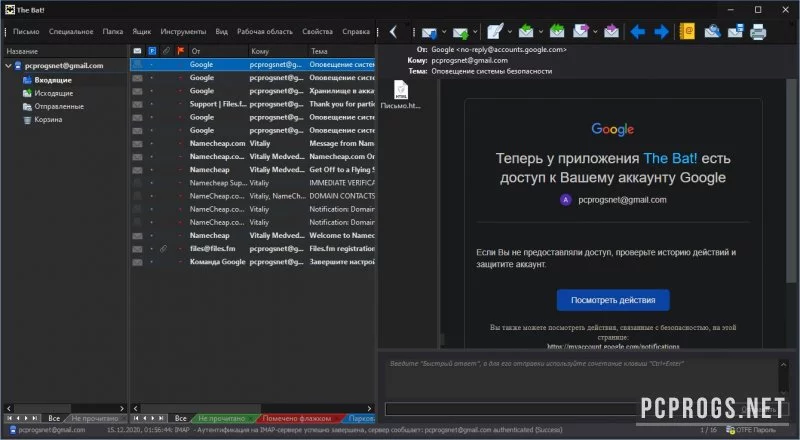The height and width of the screenshot is (440, 800).
Task: Select the Исходящие folder
Action: click(x=54, y=93)
